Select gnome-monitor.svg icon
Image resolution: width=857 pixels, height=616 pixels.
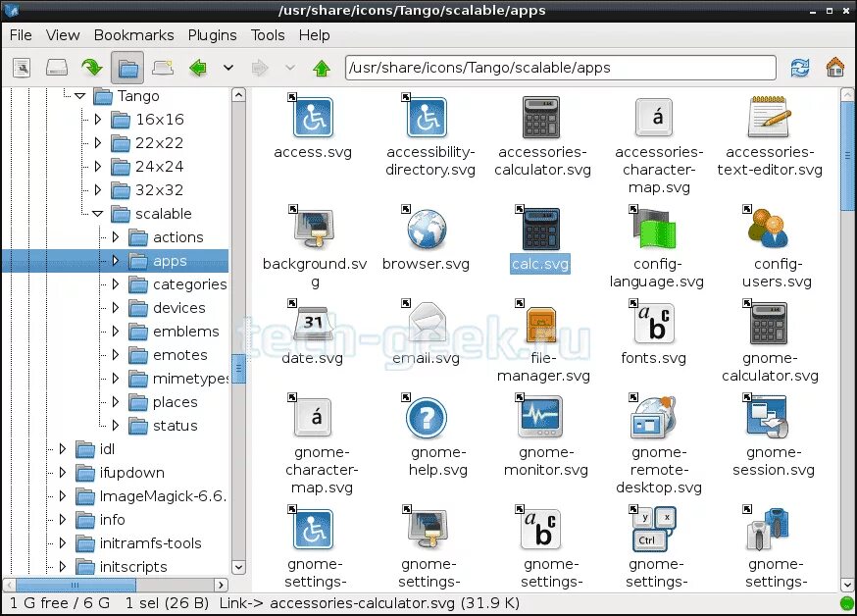coord(541,417)
